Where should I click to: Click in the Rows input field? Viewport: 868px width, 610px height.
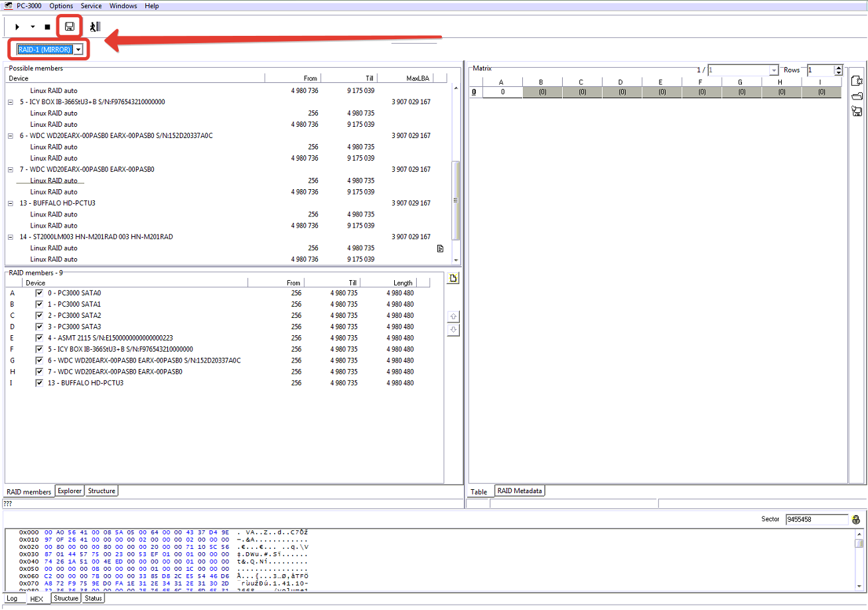pos(820,70)
